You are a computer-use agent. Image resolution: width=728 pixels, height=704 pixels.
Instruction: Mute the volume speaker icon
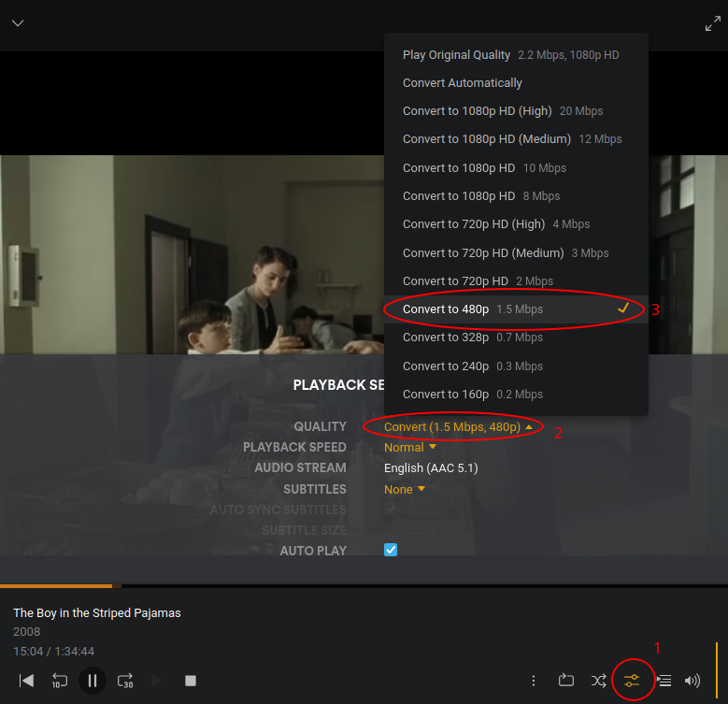tap(692, 681)
